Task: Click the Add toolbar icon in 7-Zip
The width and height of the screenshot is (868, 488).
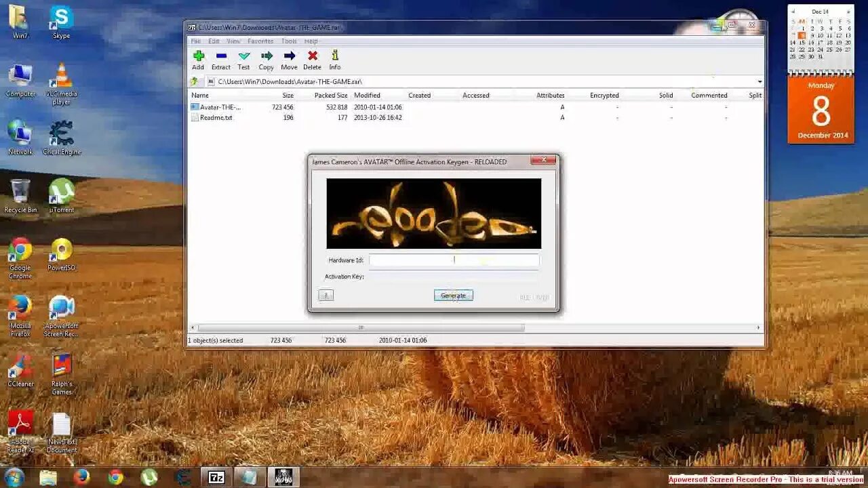Action: coord(198,60)
